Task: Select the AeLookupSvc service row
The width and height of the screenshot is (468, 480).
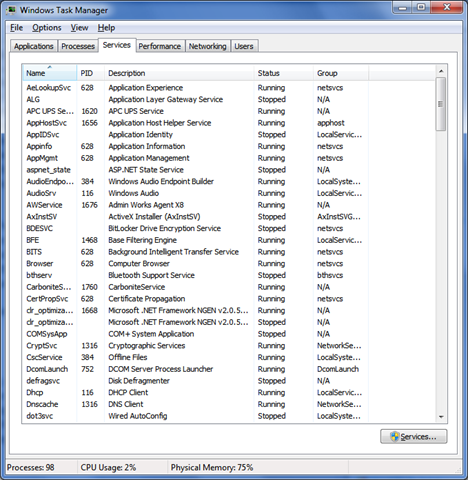Action: 229,88
